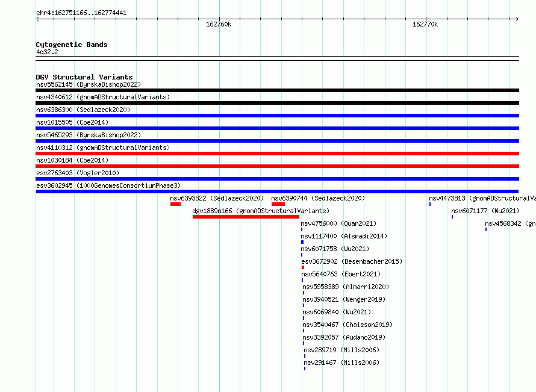Click the short red bar under nsv6390744
This screenshot has height=392, width=536.
pos(278,204)
